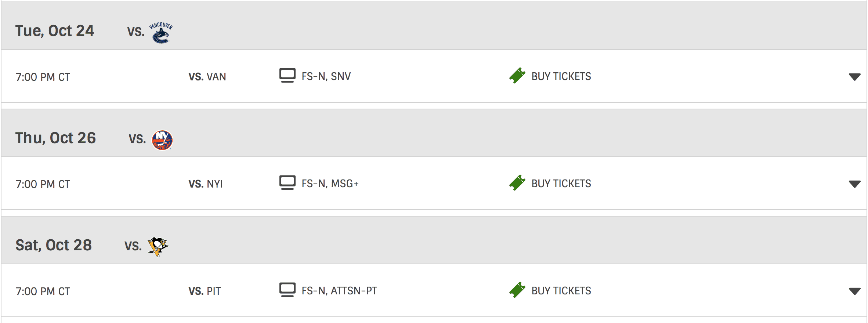This screenshot has height=323, width=868.
Task: Click green ticket icon for Vancouver game
Action: pos(517,76)
